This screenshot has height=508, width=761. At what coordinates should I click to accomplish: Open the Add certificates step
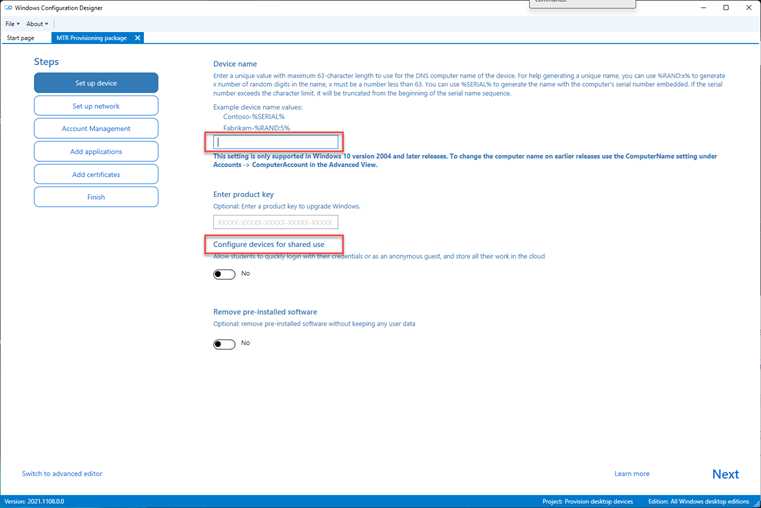pos(96,174)
